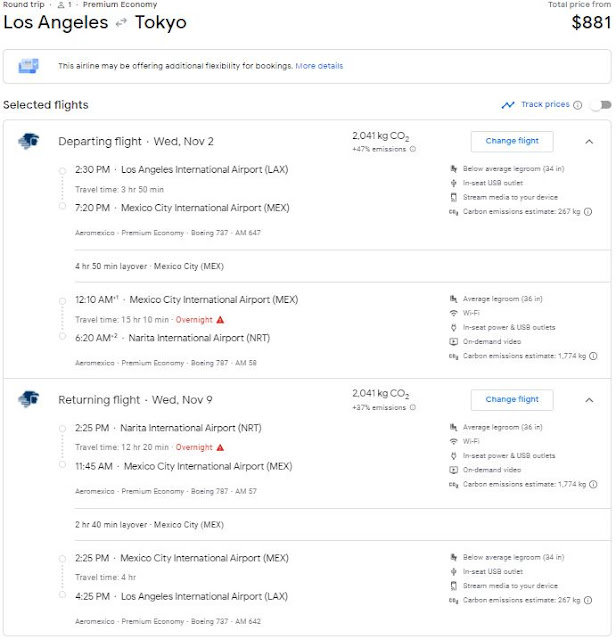Click info icon beside +37% emissions
Screen dimensions: 616x639
412,408
